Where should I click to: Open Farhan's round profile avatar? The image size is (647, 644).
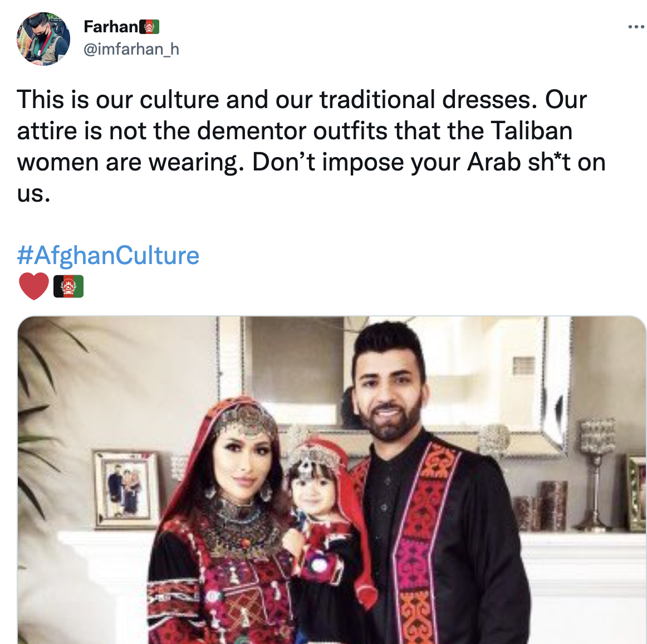(x=43, y=39)
